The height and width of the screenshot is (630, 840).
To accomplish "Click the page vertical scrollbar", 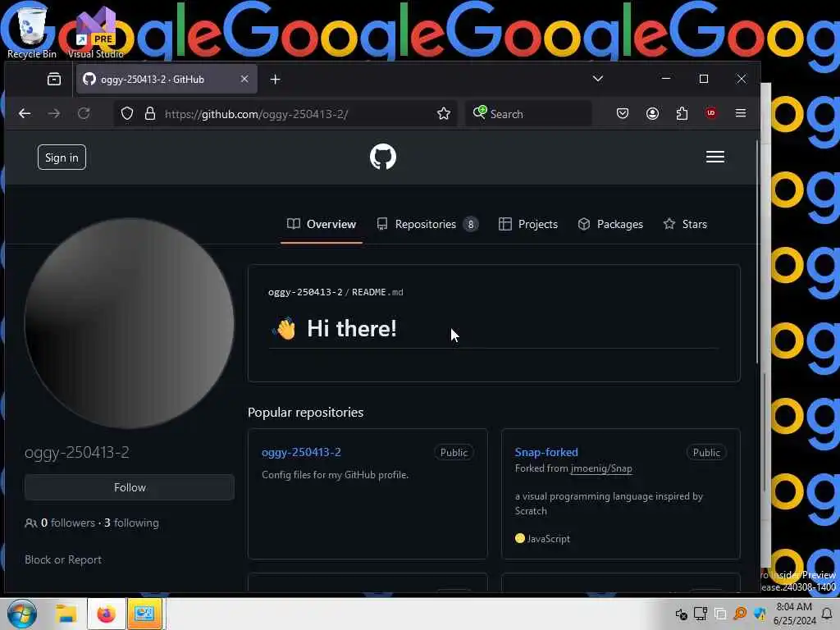I will pyautogui.click(x=757, y=252).
